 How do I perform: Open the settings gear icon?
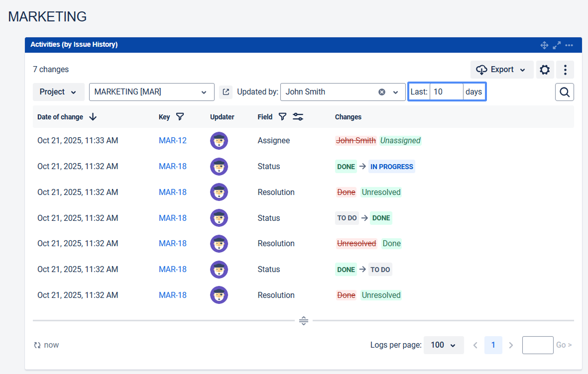click(x=545, y=70)
